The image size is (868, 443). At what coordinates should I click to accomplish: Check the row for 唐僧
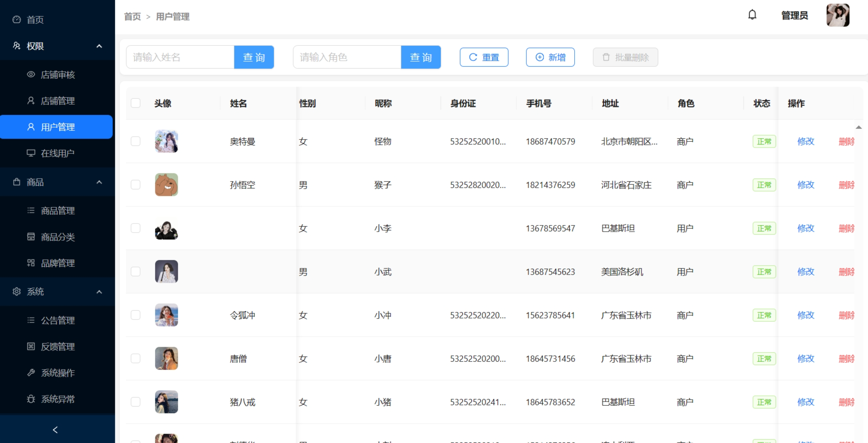click(x=135, y=359)
